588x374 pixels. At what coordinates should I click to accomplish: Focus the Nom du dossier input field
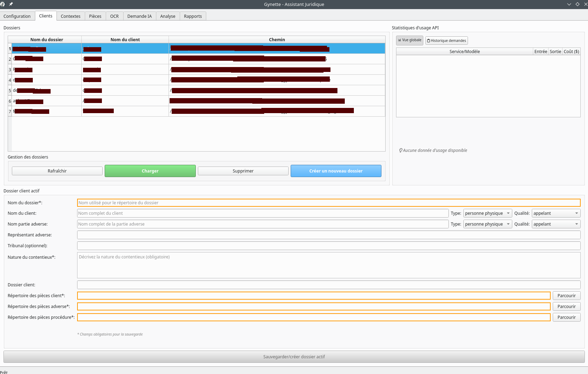click(328, 203)
